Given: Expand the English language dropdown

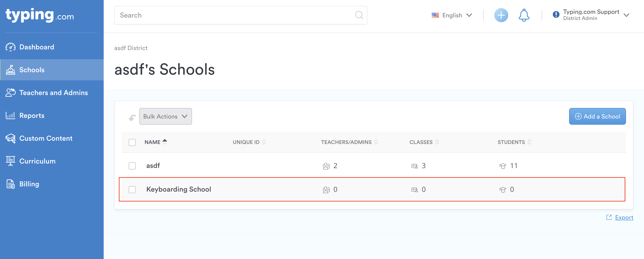Looking at the screenshot, I should click(452, 15).
